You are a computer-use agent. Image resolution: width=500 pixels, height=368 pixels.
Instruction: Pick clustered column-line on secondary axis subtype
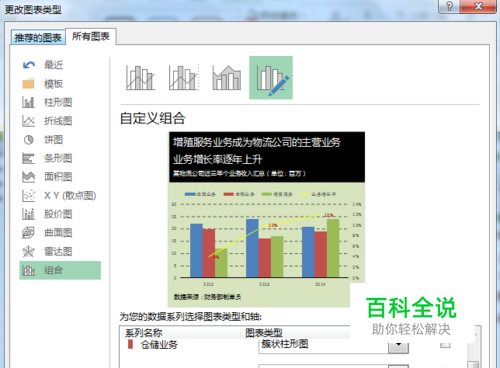point(184,77)
